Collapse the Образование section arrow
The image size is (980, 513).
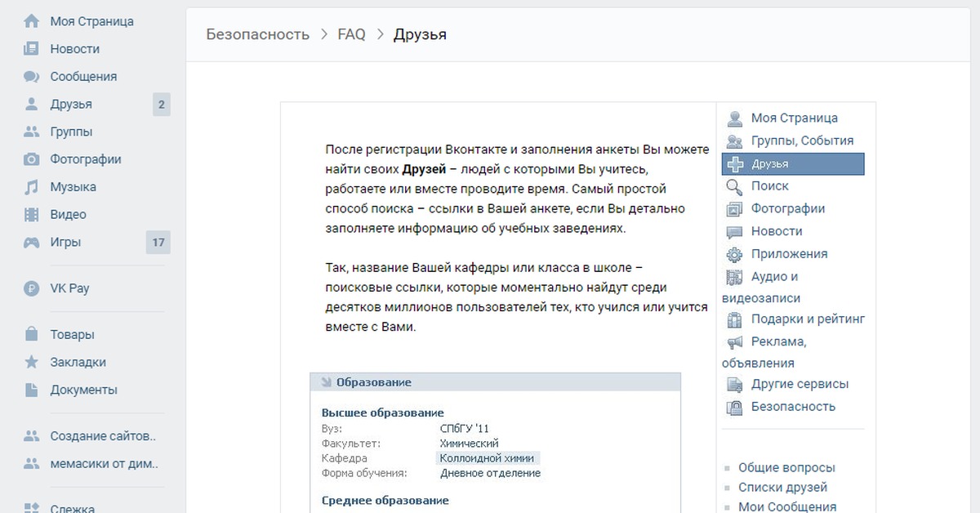point(326,382)
